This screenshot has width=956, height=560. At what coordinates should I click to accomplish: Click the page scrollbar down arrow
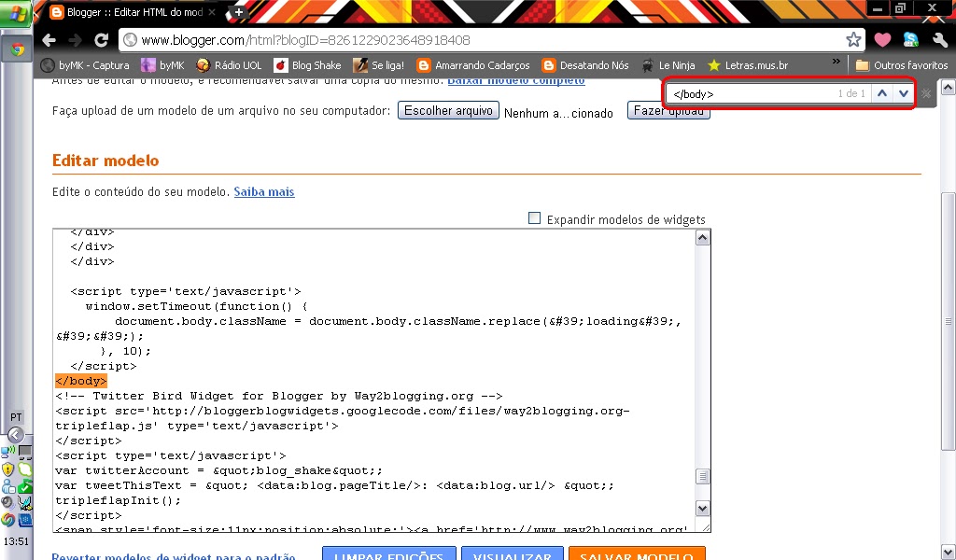click(949, 553)
